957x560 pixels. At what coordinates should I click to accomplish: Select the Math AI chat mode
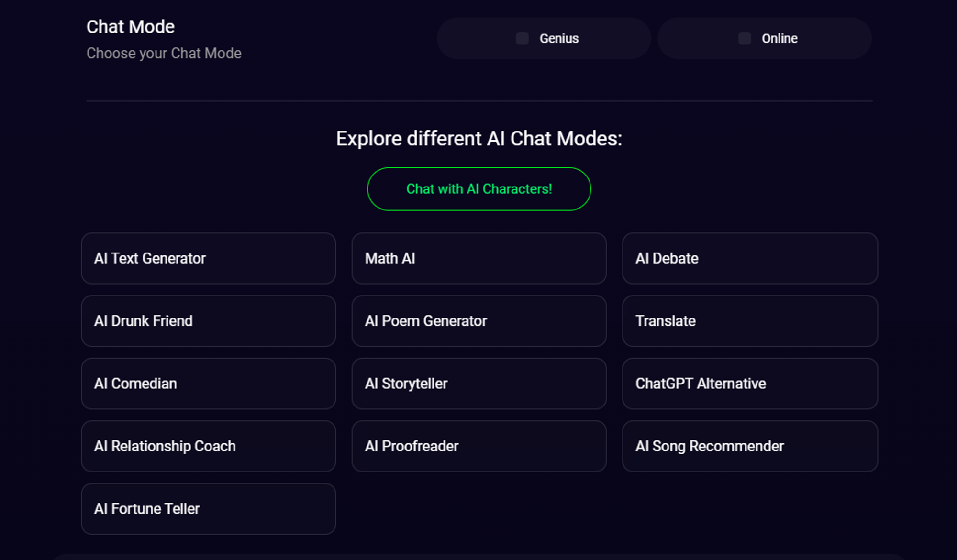(479, 258)
